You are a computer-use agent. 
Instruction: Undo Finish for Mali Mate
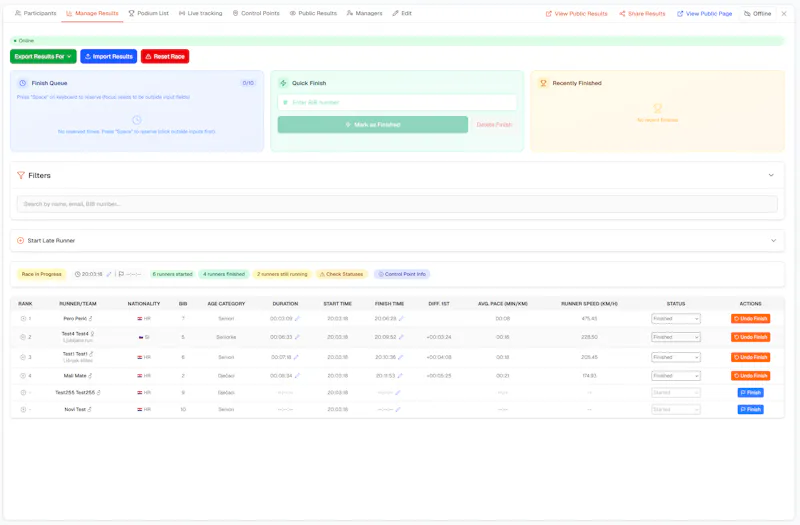[750, 376]
